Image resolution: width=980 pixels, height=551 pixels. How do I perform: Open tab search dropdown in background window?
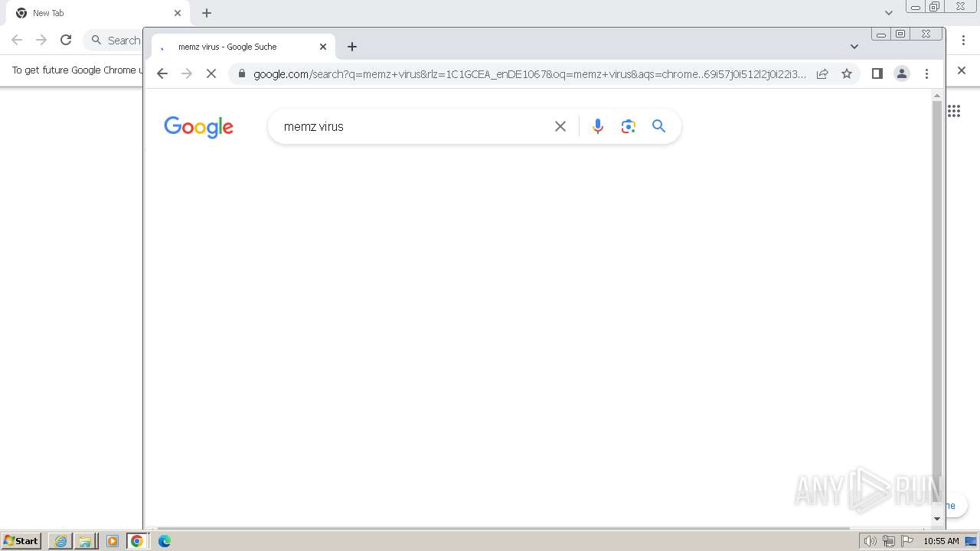point(889,13)
